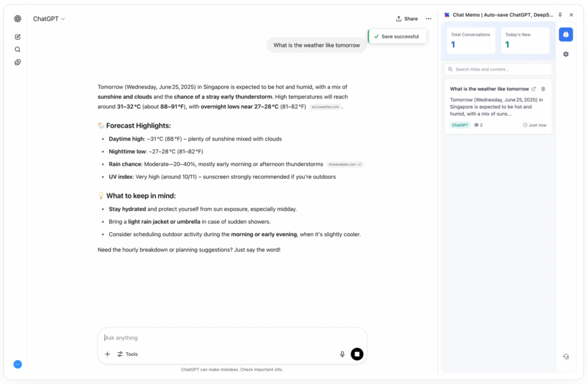Click the microphone dictation icon
Viewport: 588px width, 384px height.
[342, 354]
